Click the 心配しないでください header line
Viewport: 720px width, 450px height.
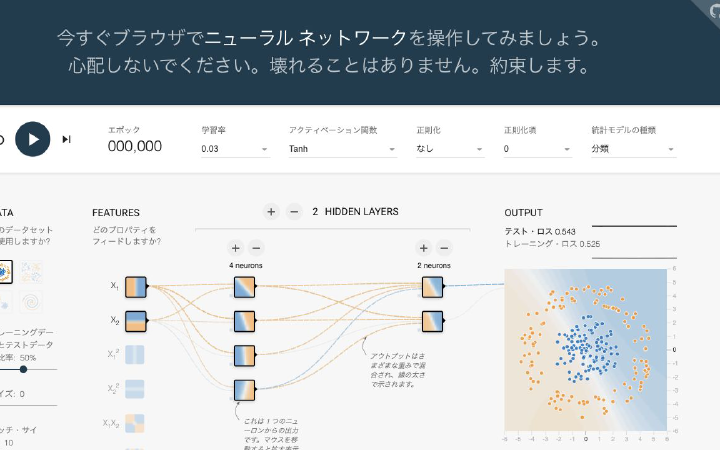pos(328,66)
